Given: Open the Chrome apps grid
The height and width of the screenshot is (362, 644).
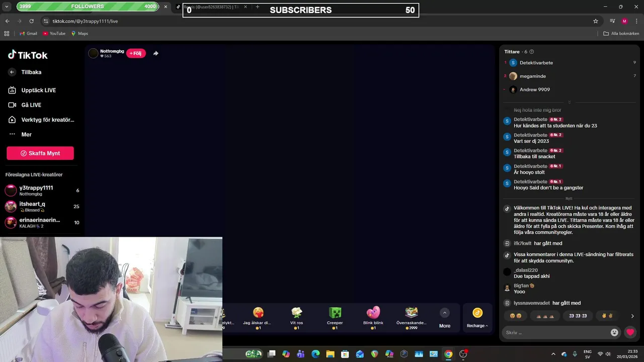Looking at the screenshot, I should 7,33.
